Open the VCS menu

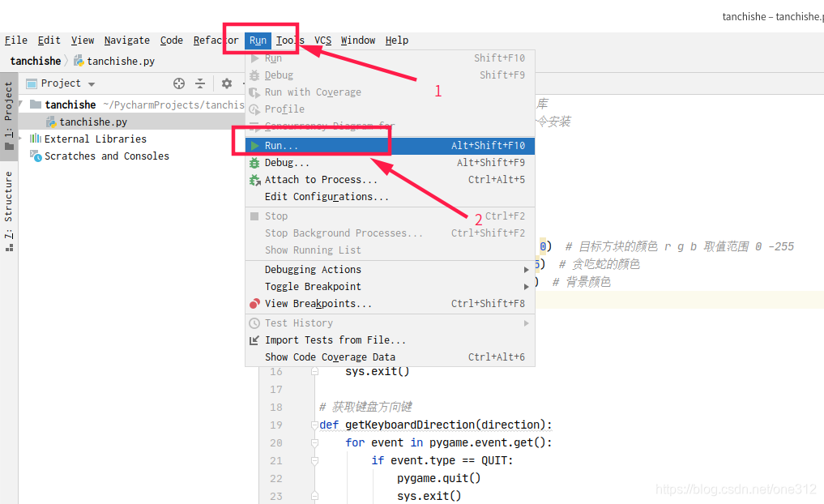click(322, 41)
